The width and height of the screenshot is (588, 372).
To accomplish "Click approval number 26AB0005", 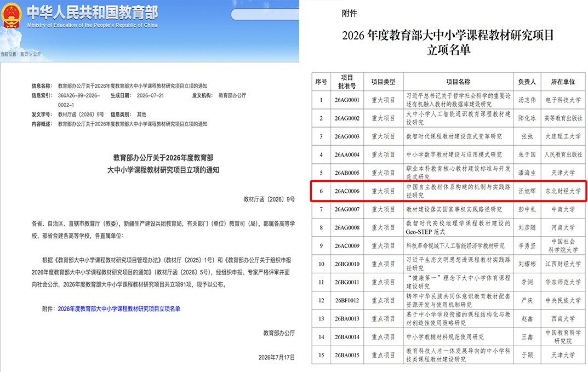I will pyautogui.click(x=347, y=173).
